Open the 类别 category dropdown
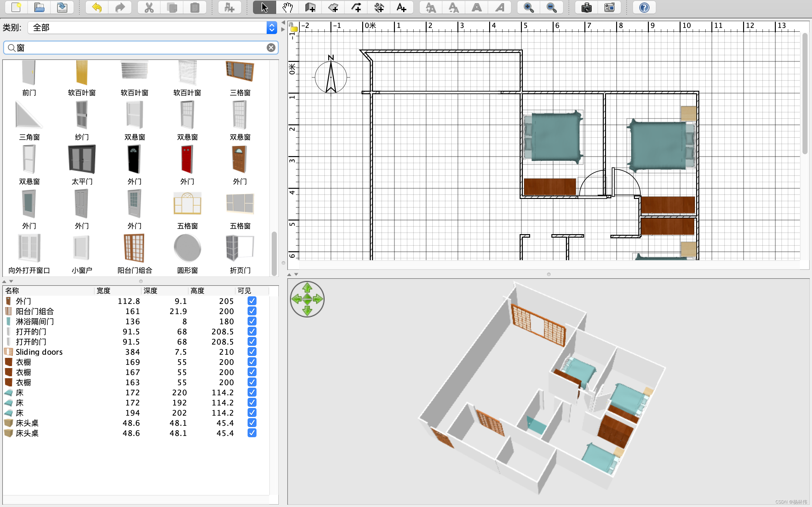 272,28
